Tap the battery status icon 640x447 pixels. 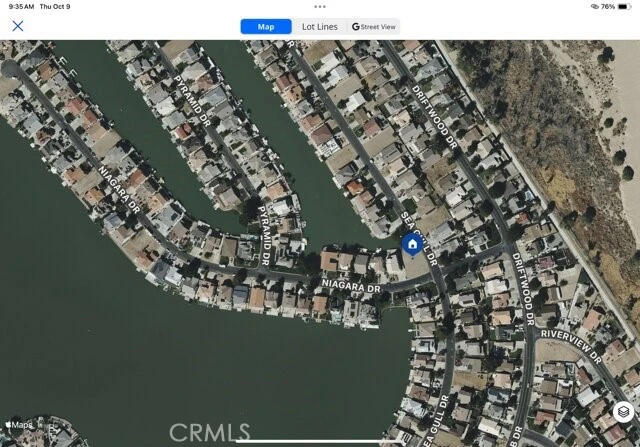[x=624, y=7]
